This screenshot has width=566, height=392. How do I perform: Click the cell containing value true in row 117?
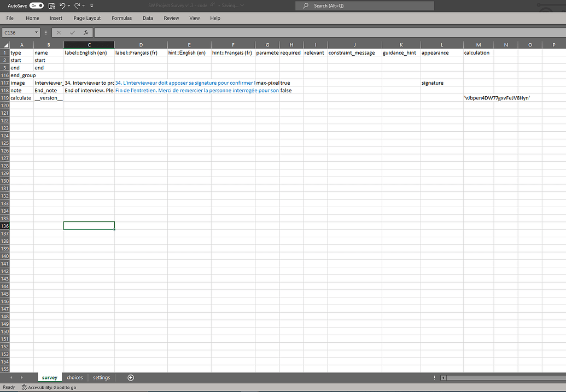coord(291,83)
